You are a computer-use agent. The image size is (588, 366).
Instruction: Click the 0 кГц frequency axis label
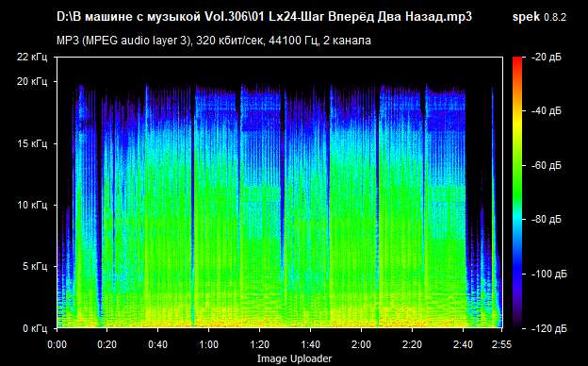(x=36, y=329)
